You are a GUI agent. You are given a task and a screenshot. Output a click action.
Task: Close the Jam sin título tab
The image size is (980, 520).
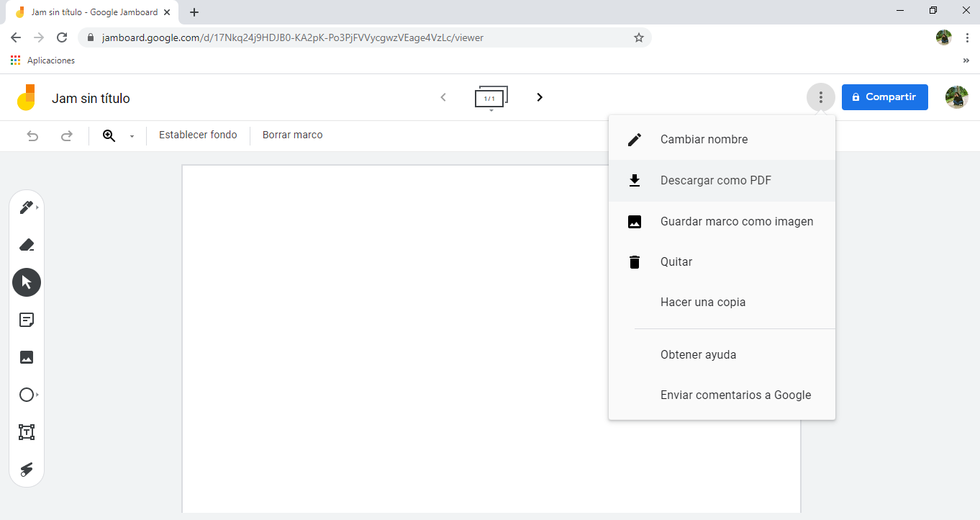click(x=168, y=12)
